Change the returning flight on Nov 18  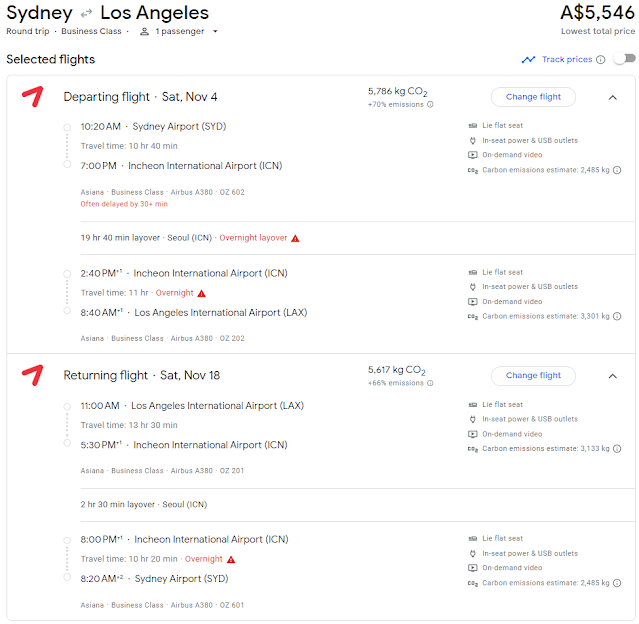pos(533,375)
